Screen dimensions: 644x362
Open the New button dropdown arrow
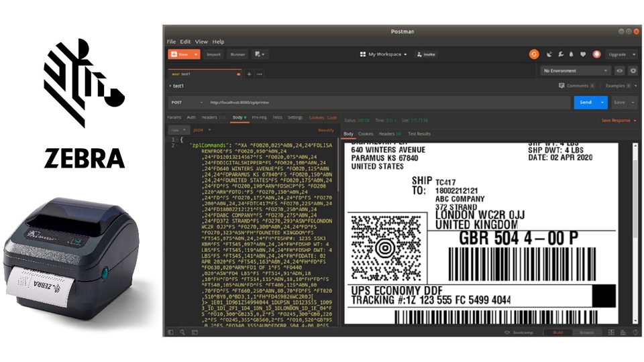point(196,54)
